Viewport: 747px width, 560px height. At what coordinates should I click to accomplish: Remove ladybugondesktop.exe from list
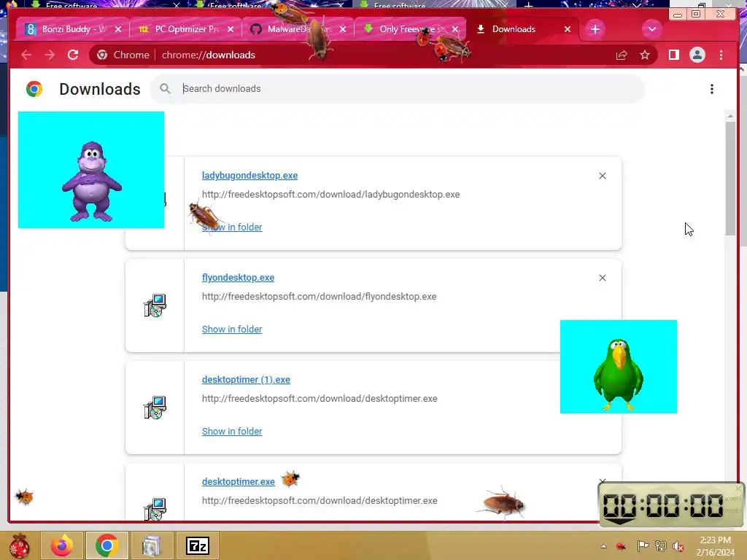click(x=602, y=176)
